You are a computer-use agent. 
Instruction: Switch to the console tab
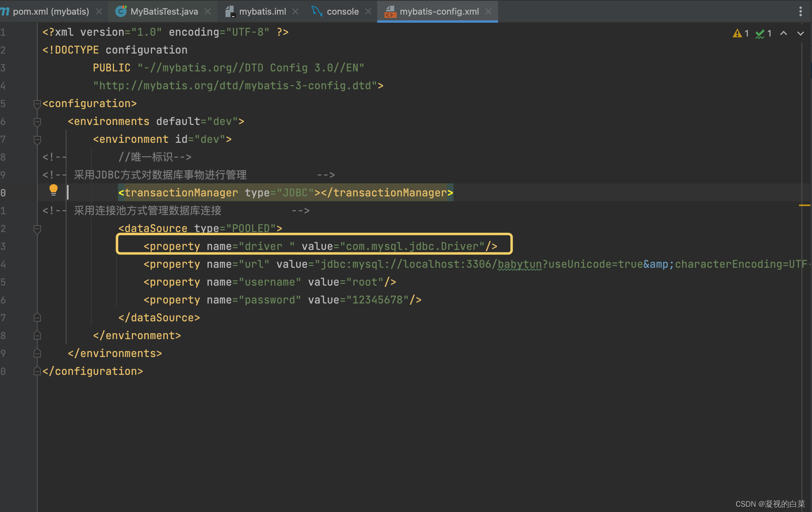pyautogui.click(x=343, y=11)
